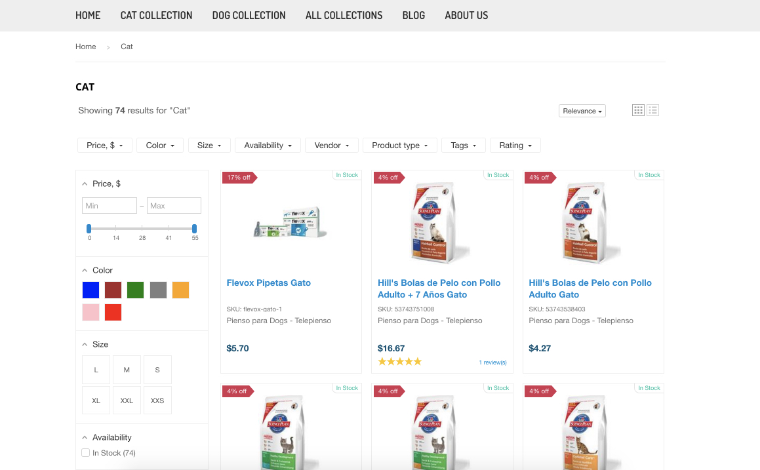Open the ABOUT US menu item
760x470 pixels.
[x=466, y=16]
